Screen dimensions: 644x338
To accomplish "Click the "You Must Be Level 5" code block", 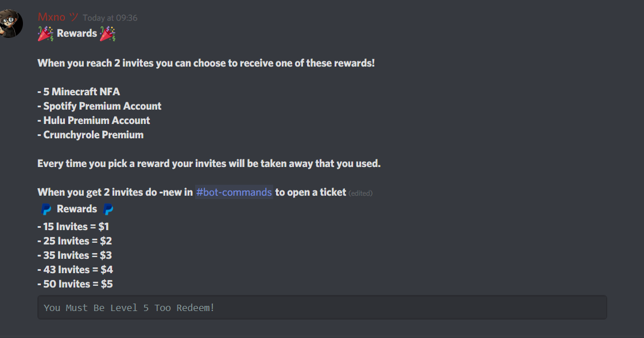I will pos(322,308).
